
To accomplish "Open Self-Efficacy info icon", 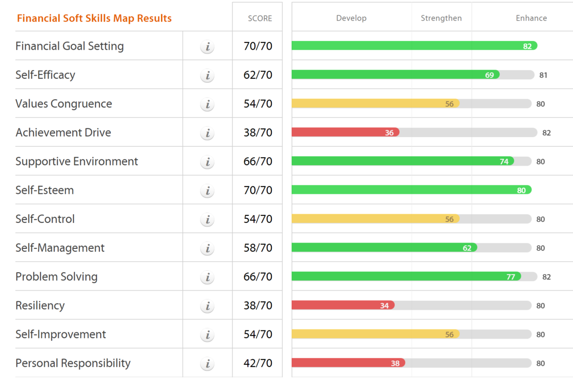I will (x=207, y=75).
